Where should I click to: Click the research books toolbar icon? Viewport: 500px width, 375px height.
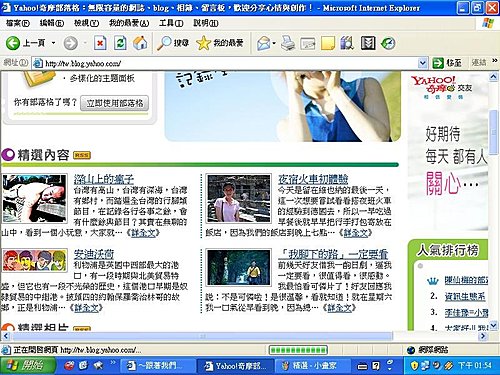pyautogui.click(x=347, y=43)
